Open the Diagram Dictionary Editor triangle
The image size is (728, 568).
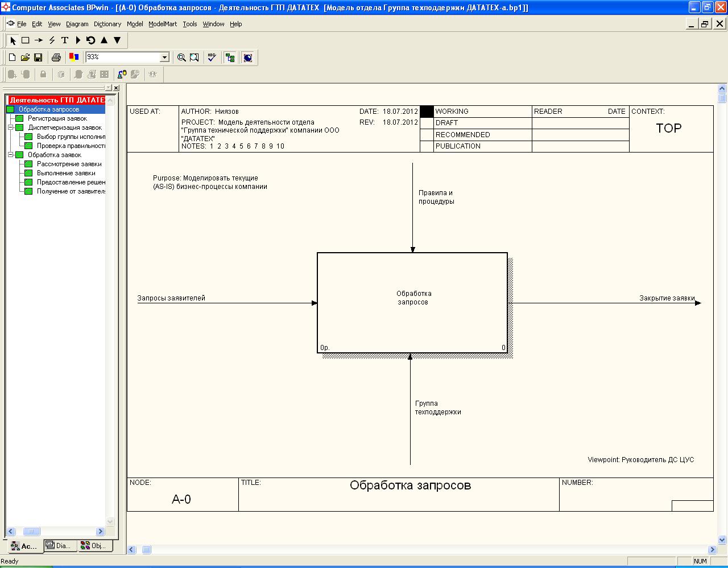coord(78,40)
